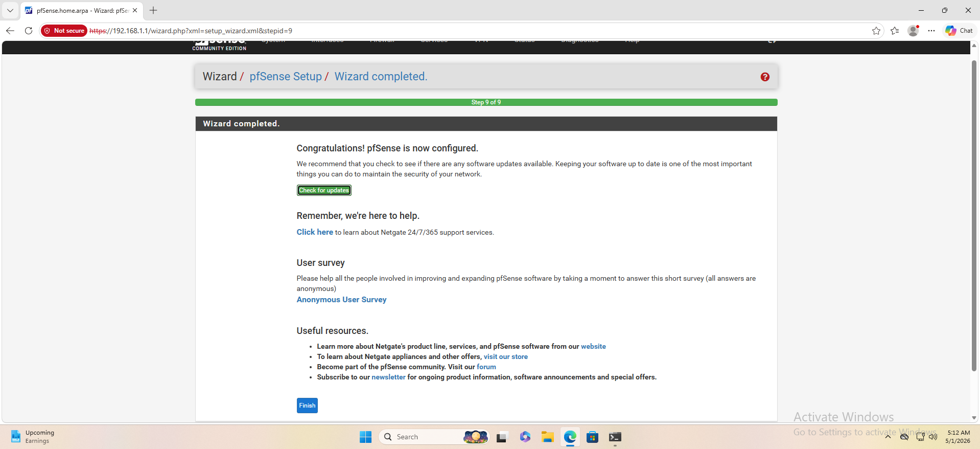Add this page to favorites

[876, 31]
